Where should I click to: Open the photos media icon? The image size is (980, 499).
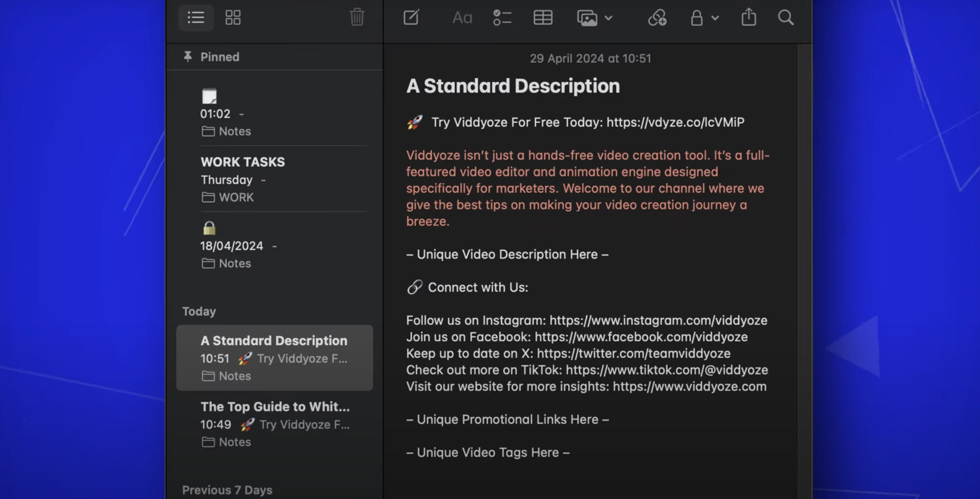[x=587, y=18]
